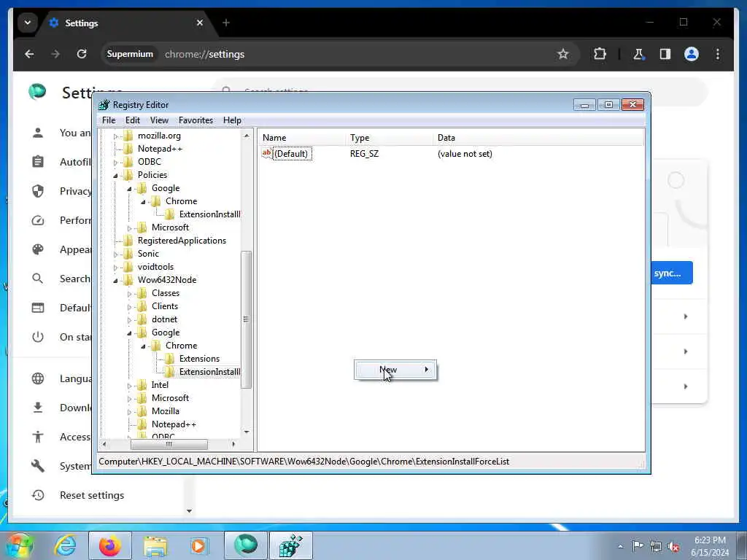Collapse the Wow6432Node registry key
This screenshot has height=560, width=747.
coord(115,281)
